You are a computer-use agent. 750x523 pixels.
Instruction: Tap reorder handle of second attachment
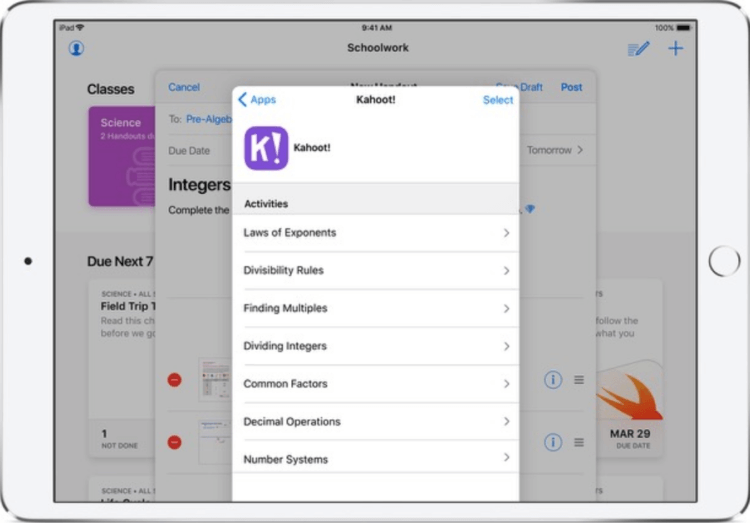coord(579,442)
